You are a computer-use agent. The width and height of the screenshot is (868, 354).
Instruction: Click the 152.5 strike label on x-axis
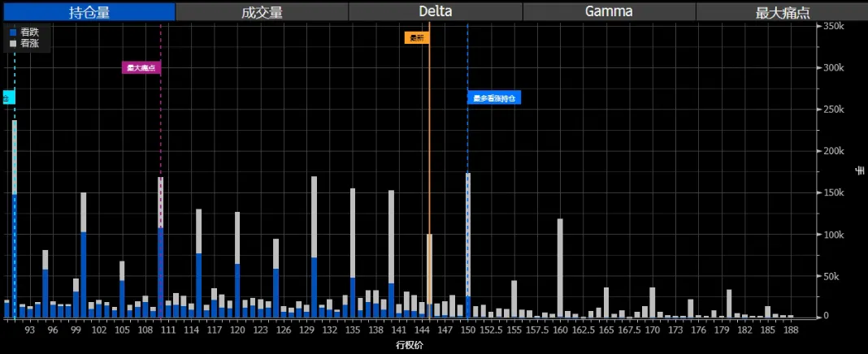pos(491,330)
